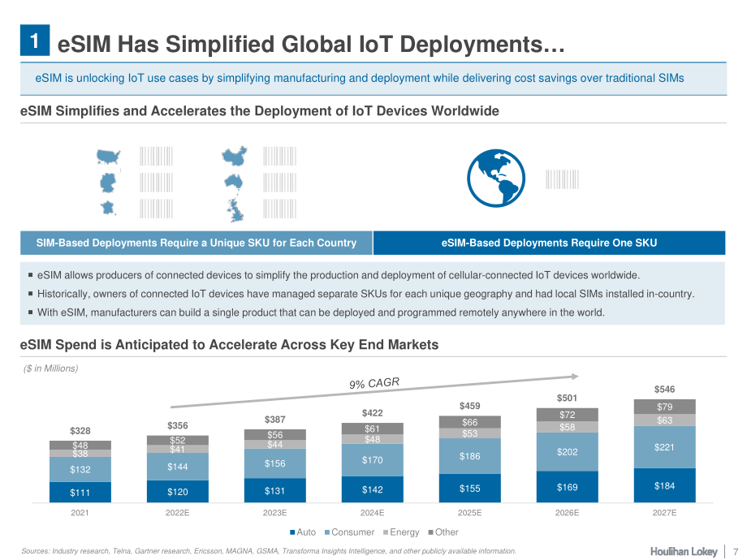The width and height of the screenshot is (747, 560).
Task: Click the $132 Consumer segment in 2021 bar
Action: (x=80, y=470)
